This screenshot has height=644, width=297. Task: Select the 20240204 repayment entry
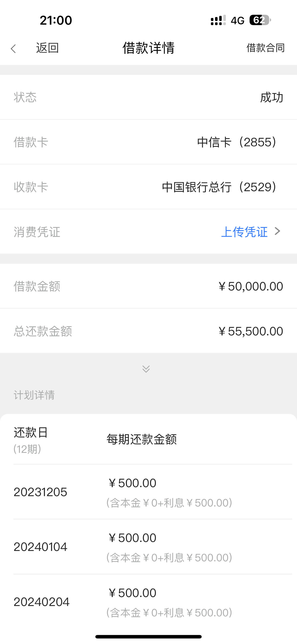[x=153, y=601]
